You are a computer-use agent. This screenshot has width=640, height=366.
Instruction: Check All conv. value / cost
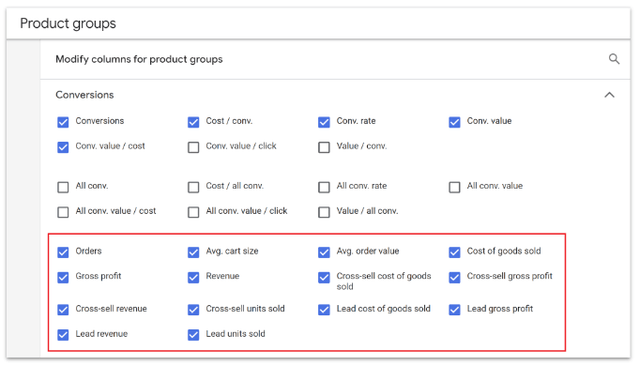point(63,212)
